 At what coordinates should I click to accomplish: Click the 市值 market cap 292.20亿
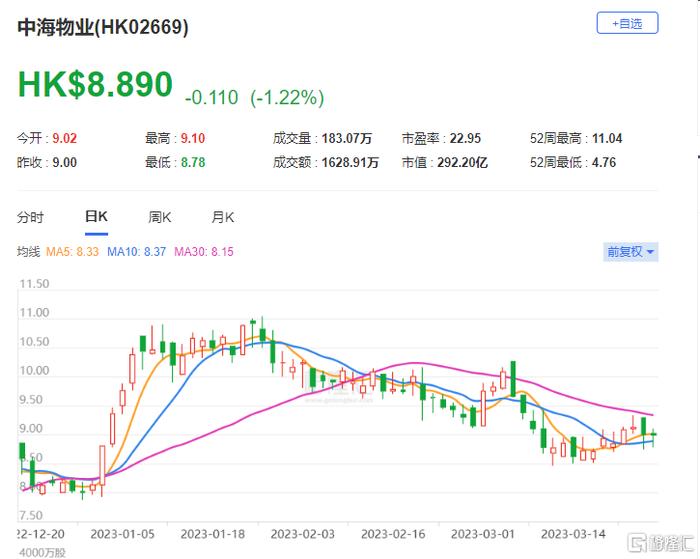coord(462,162)
